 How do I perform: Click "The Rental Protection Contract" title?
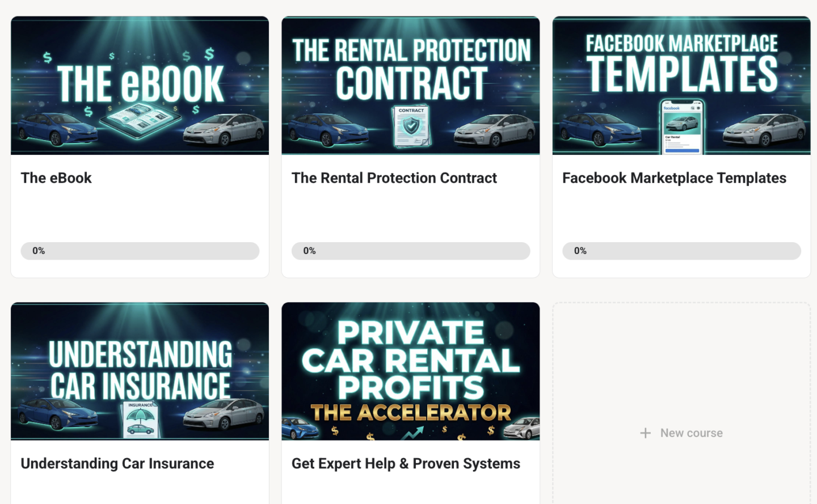coord(394,178)
